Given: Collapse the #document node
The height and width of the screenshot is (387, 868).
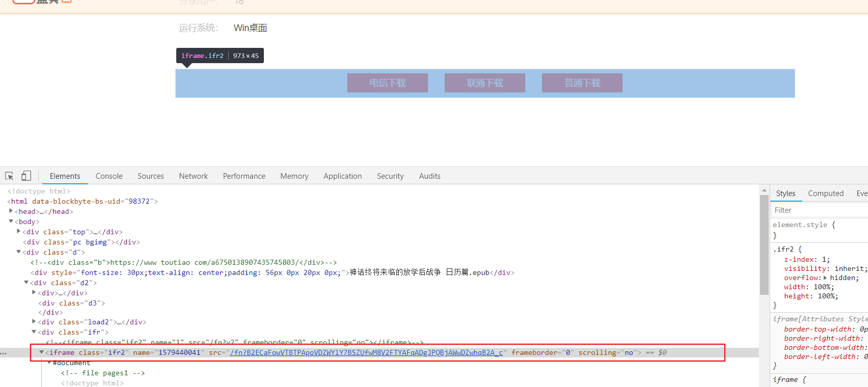Looking at the screenshot, I should click(x=49, y=363).
